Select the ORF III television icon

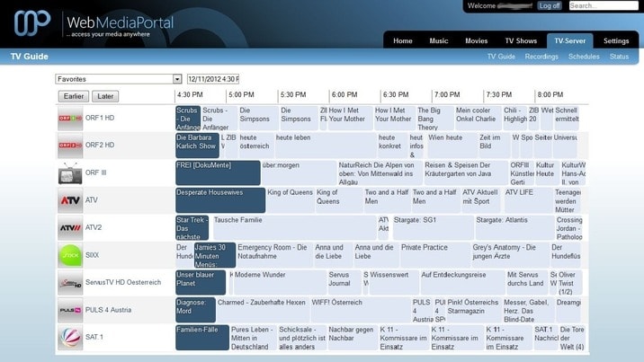[70, 173]
